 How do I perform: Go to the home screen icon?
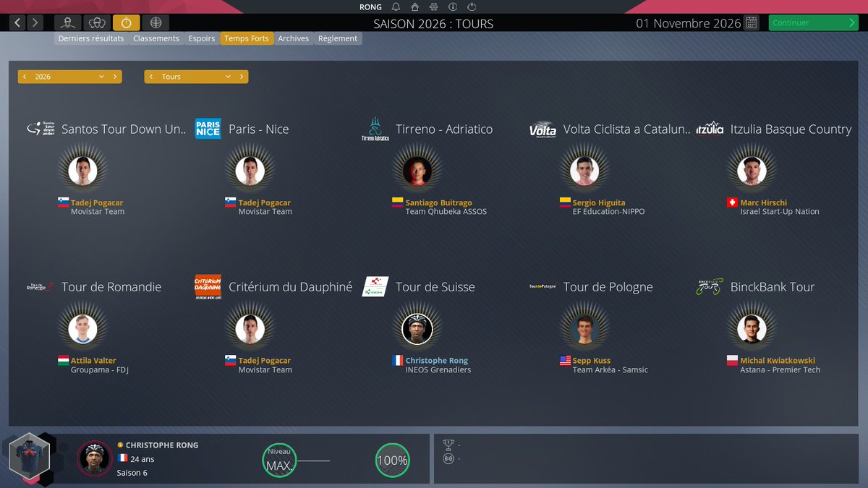tap(414, 7)
